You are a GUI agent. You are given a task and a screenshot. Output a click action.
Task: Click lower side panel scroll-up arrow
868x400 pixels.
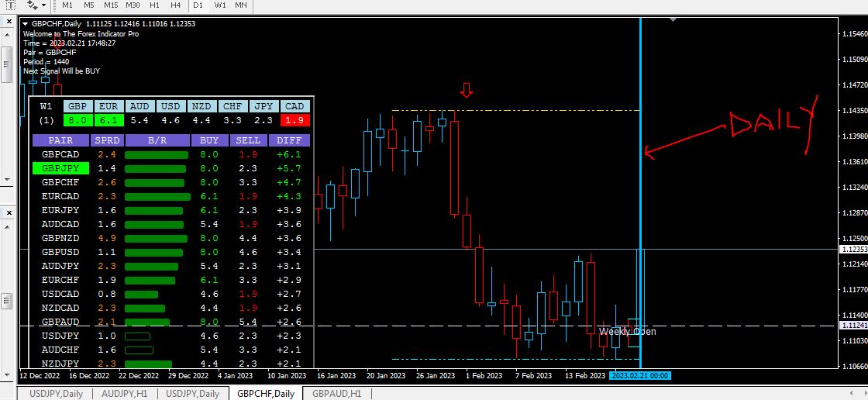click(8, 226)
